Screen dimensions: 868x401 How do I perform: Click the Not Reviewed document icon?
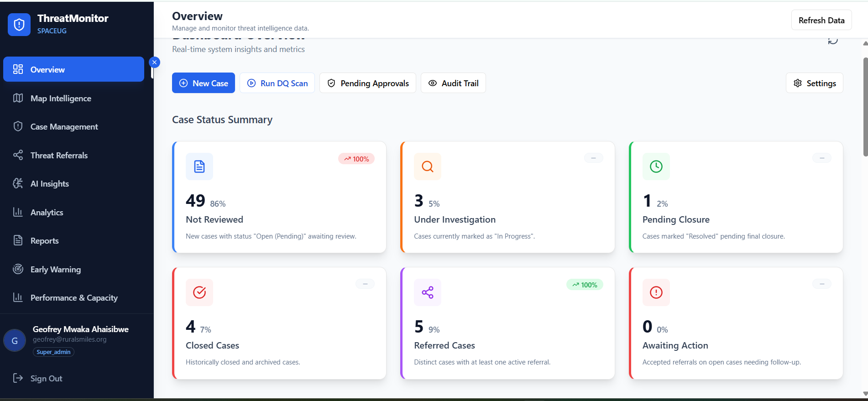pos(199,167)
